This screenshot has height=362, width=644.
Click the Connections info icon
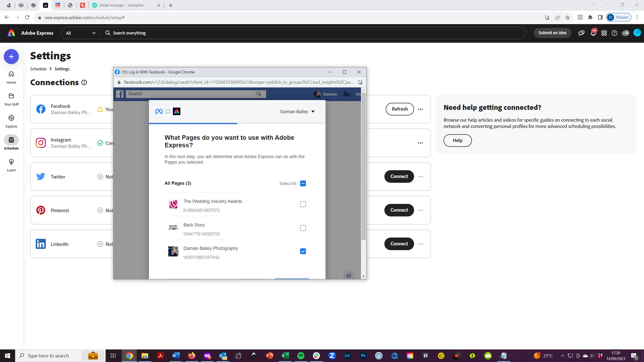click(84, 82)
